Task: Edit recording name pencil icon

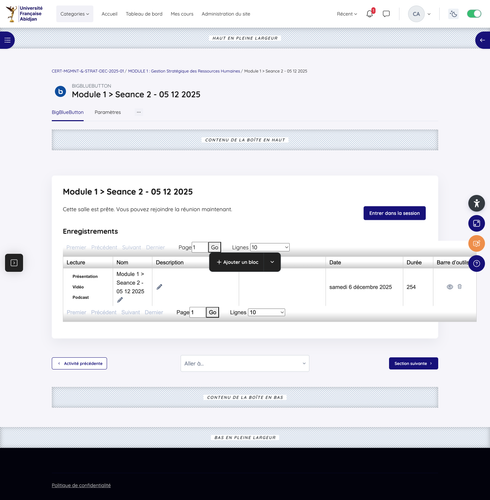Action: (120, 300)
